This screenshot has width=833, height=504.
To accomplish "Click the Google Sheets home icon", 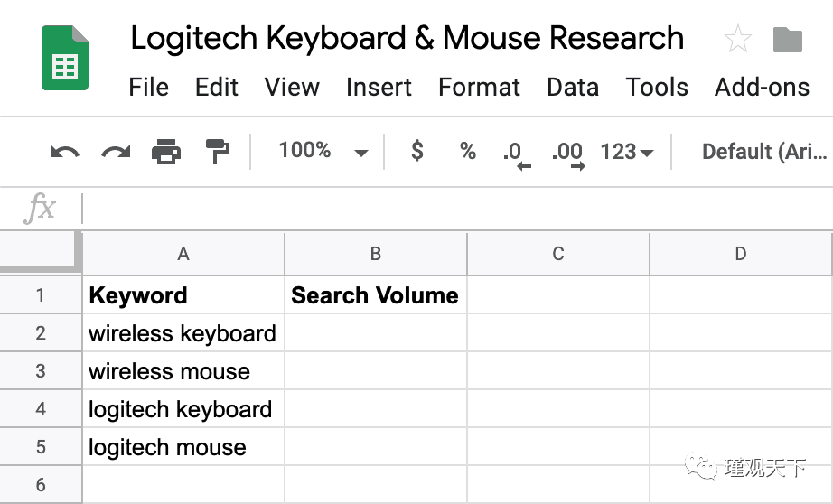I will (65, 58).
